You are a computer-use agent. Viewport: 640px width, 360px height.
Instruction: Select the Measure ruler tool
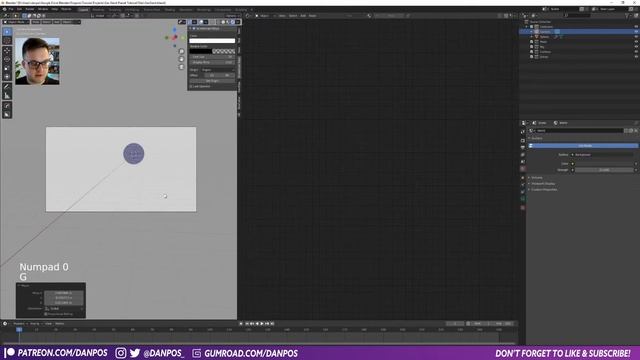click(x=7, y=95)
